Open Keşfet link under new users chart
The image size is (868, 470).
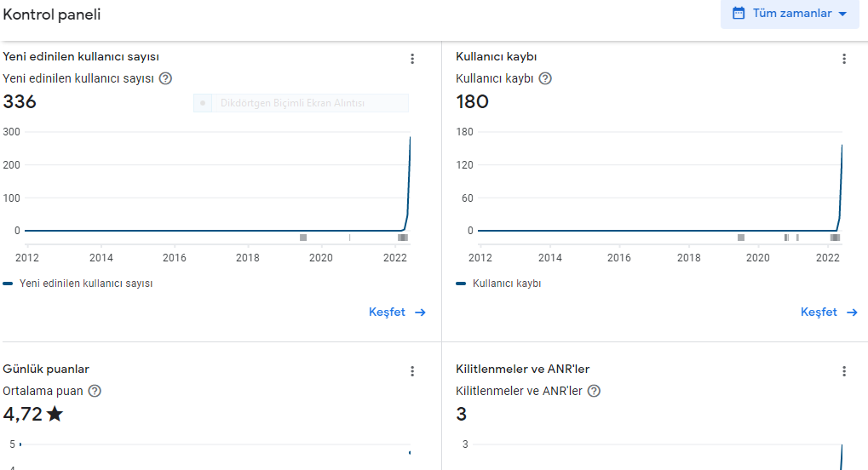pyautogui.click(x=397, y=312)
